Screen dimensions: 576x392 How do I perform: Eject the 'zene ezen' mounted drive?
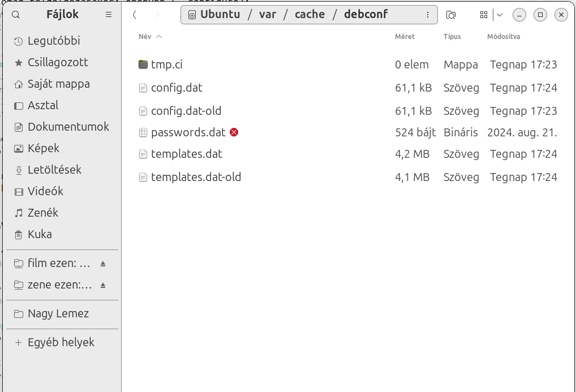[103, 285]
